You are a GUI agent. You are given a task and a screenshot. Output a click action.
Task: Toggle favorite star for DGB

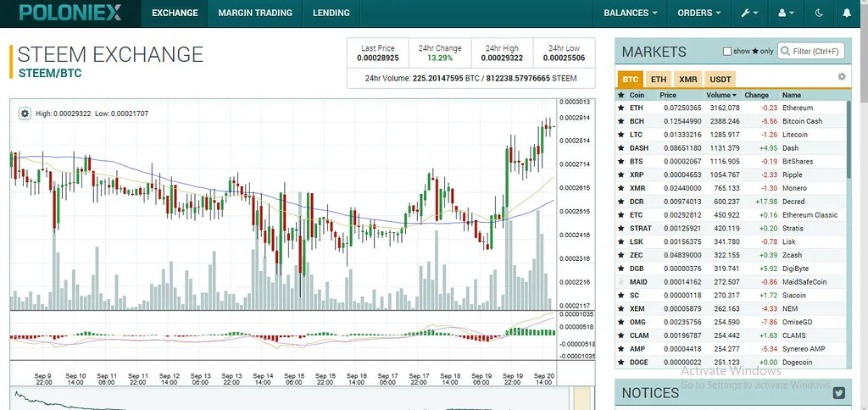click(x=620, y=269)
